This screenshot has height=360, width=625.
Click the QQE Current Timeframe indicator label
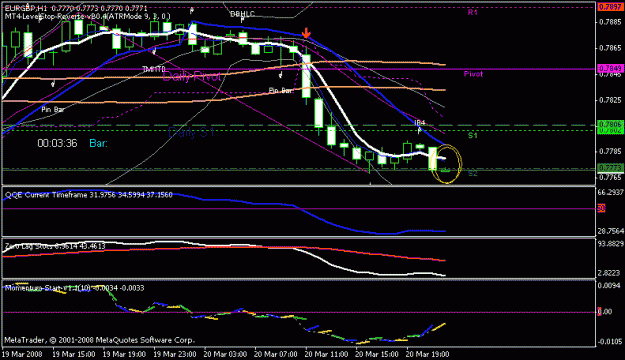[88, 195]
